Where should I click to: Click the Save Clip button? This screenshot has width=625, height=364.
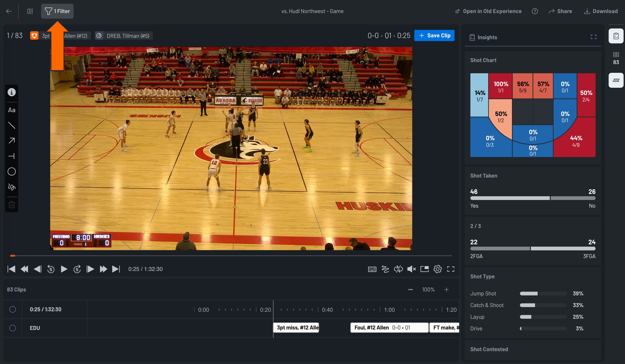(x=434, y=35)
